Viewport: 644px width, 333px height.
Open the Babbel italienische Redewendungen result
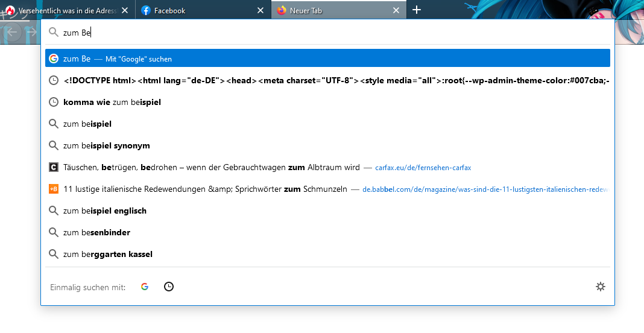[205, 189]
